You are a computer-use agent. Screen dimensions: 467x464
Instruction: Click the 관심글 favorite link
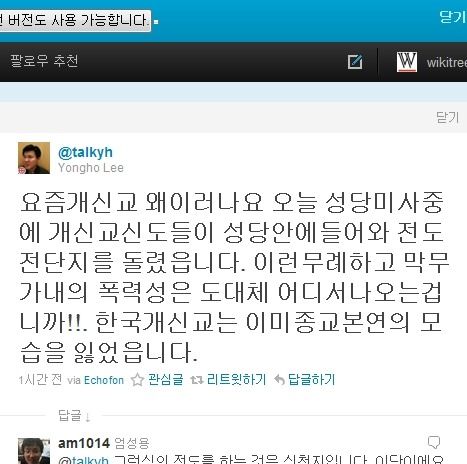point(166,379)
